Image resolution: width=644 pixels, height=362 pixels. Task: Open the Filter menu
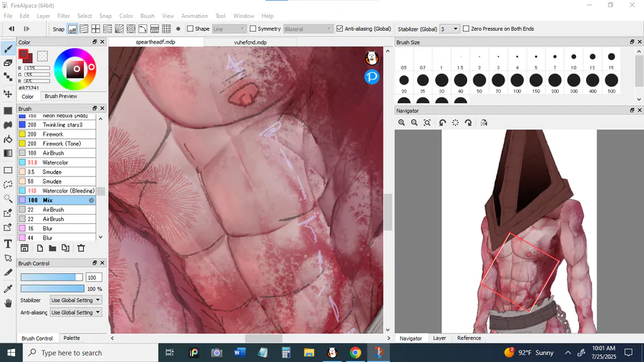click(63, 16)
